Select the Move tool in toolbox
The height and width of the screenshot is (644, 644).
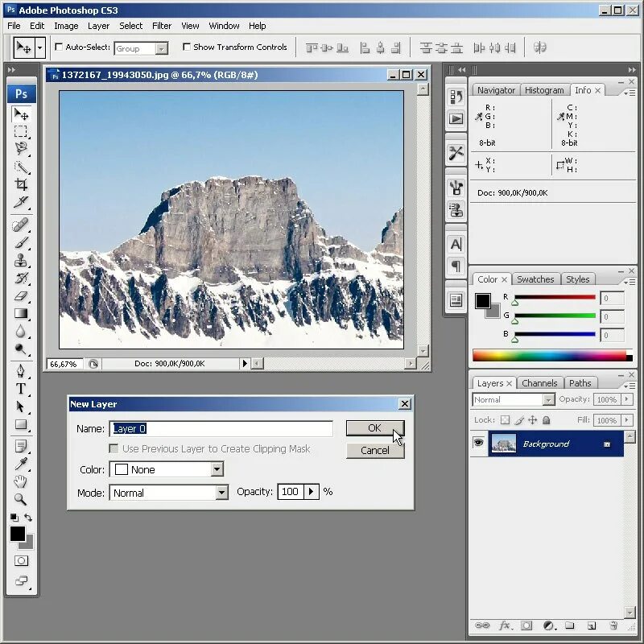coord(21,114)
